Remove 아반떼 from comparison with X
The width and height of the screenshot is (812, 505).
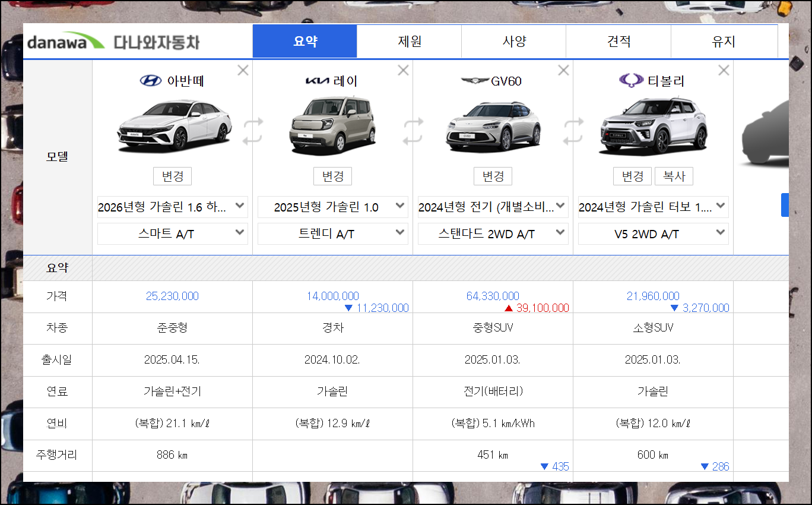pos(243,70)
